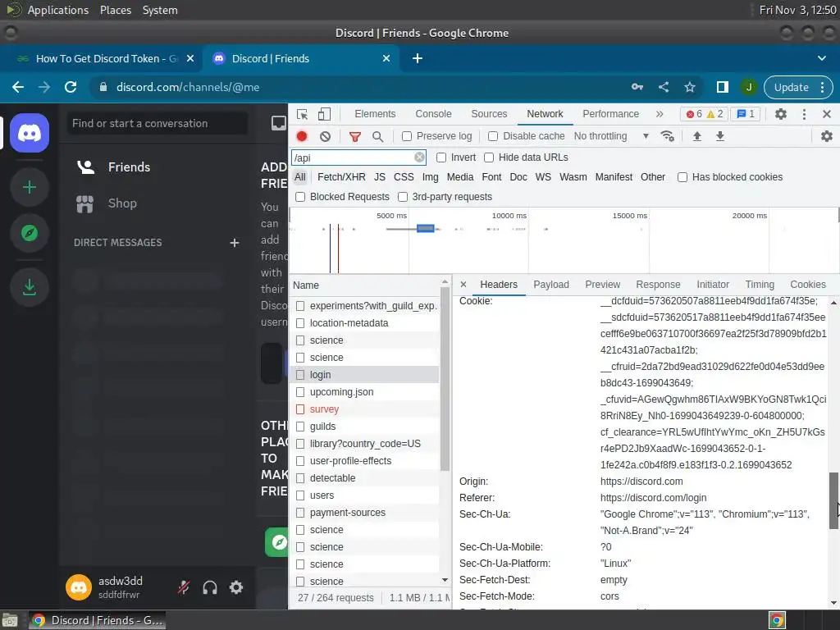Open Preview tab of request

(602, 285)
